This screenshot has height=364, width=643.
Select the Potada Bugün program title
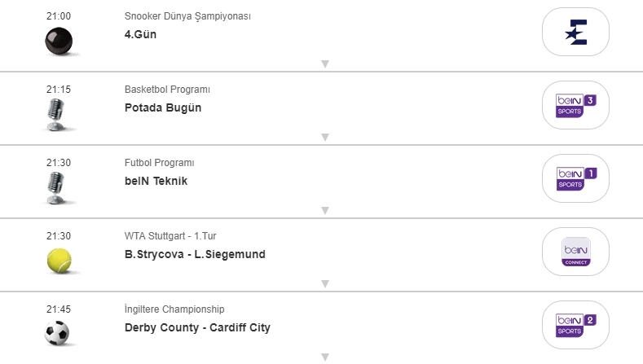coord(163,108)
